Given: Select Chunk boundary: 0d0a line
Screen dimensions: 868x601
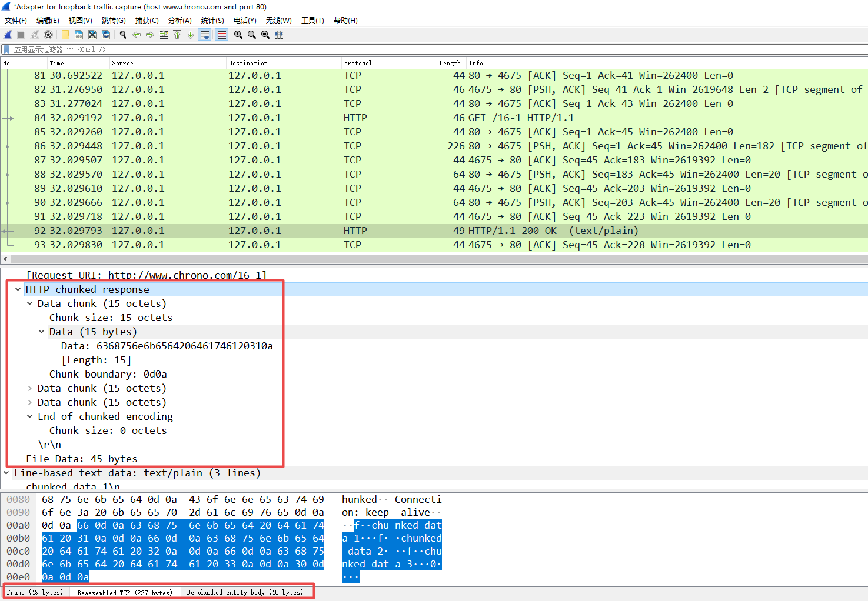Looking at the screenshot, I should click(108, 374).
